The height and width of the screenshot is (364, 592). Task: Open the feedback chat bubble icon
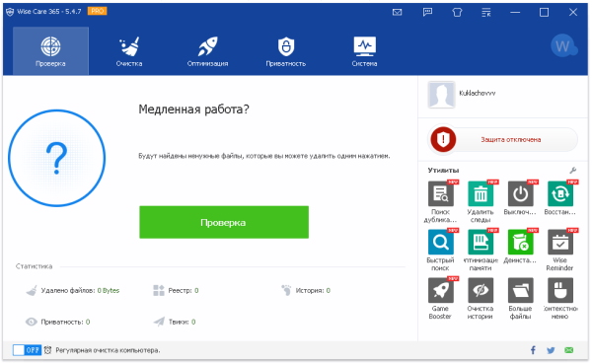[x=427, y=13]
